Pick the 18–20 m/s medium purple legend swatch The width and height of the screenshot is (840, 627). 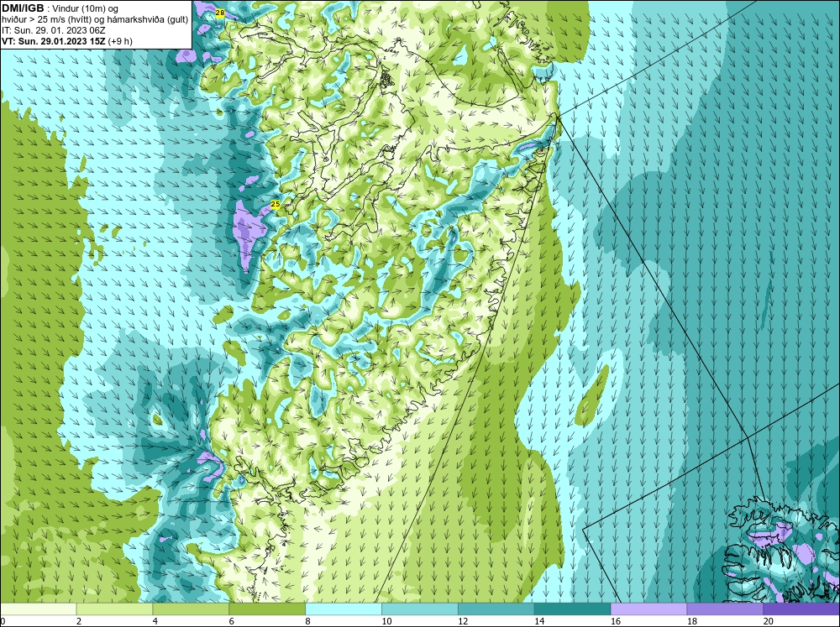point(725,609)
